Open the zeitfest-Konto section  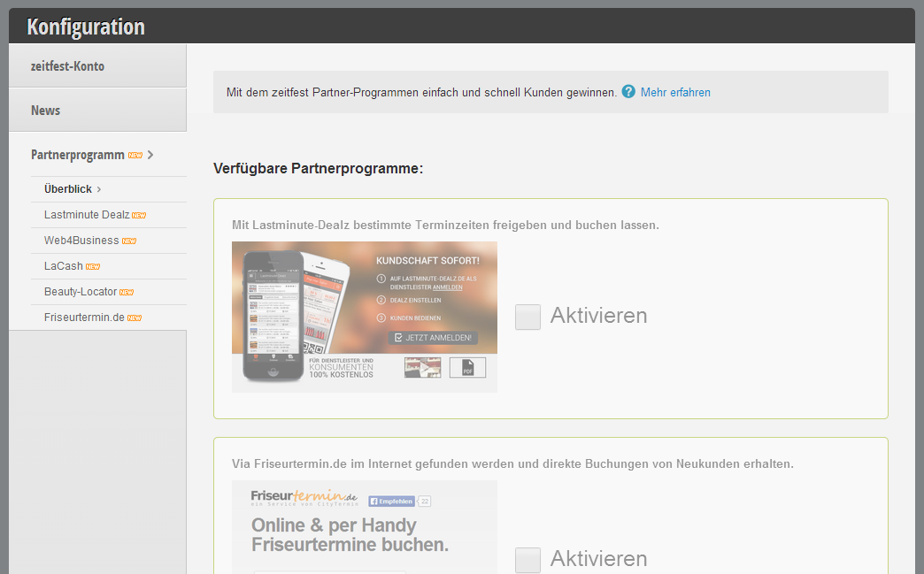pos(98,66)
